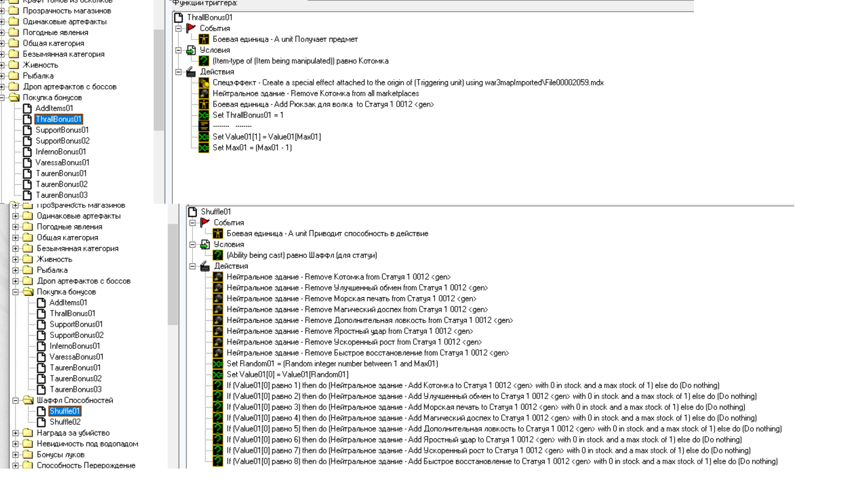
Task: Collapse the События node in Shuffle01
Action: pyautogui.click(x=193, y=223)
